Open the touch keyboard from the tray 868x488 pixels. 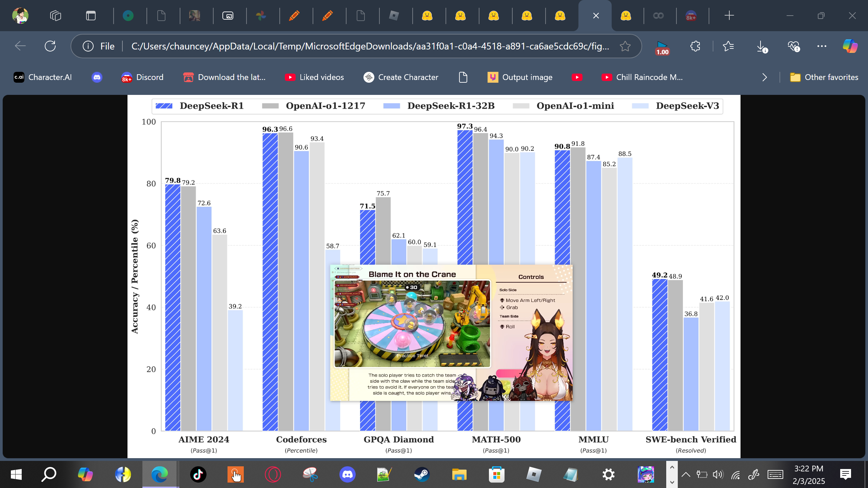[775, 474]
